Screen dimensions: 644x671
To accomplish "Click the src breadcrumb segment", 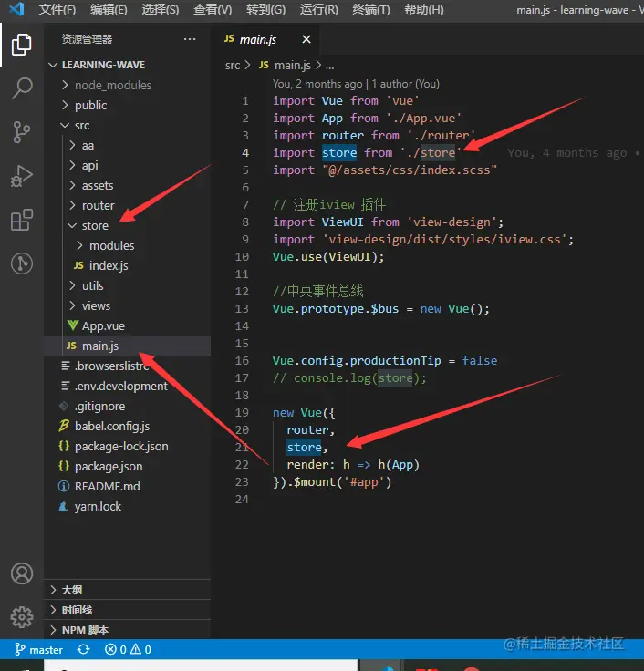I will [233, 65].
